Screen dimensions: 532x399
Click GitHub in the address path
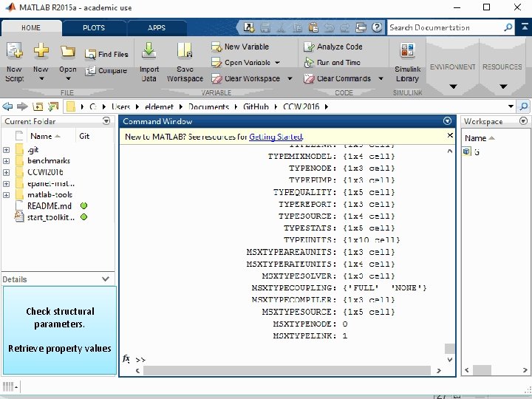click(x=256, y=107)
